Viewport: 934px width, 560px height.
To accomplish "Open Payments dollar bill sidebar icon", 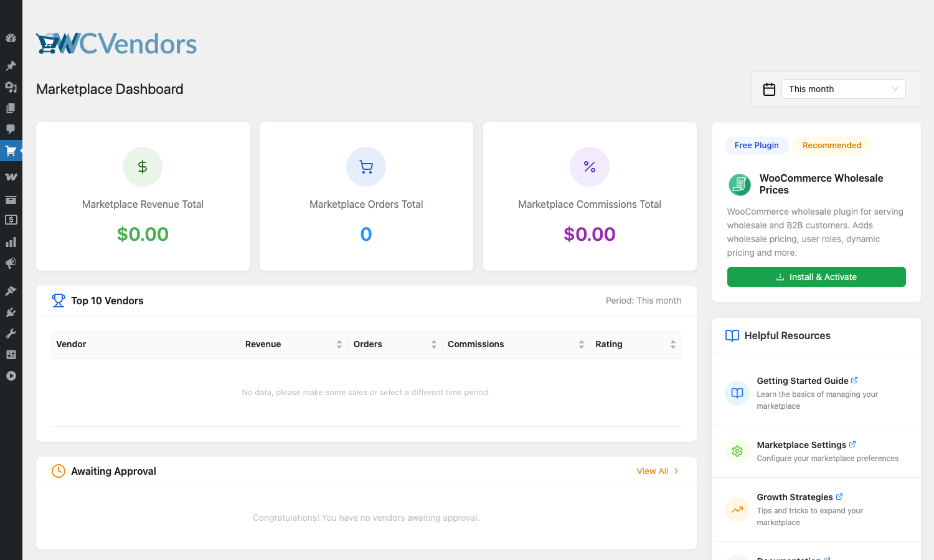I will point(11,220).
